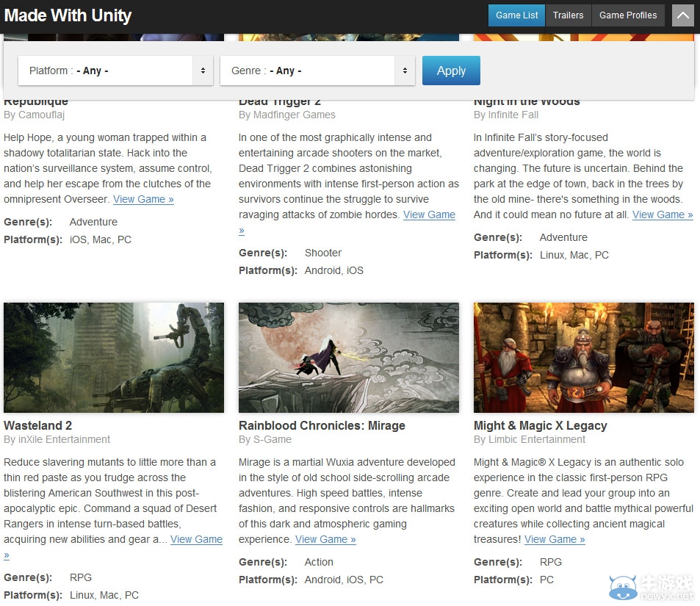Click the Made With Unity site title
The height and width of the screenshot is (606, 700).
(x=68, y=15)
